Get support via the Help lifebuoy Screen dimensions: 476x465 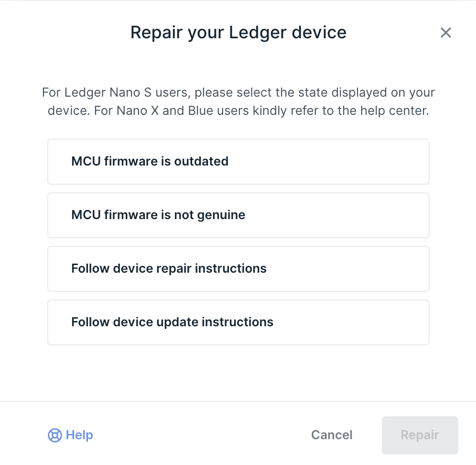(55, 435)
